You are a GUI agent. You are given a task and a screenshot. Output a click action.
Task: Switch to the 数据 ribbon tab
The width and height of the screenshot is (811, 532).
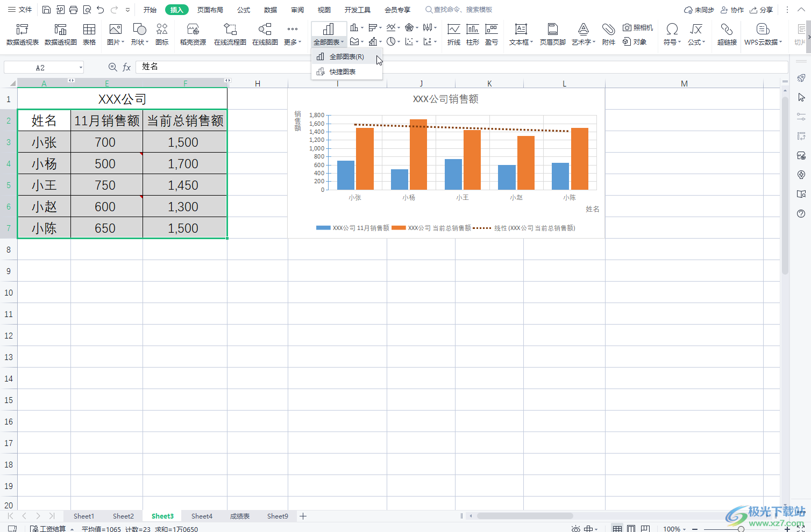point(271,10)
